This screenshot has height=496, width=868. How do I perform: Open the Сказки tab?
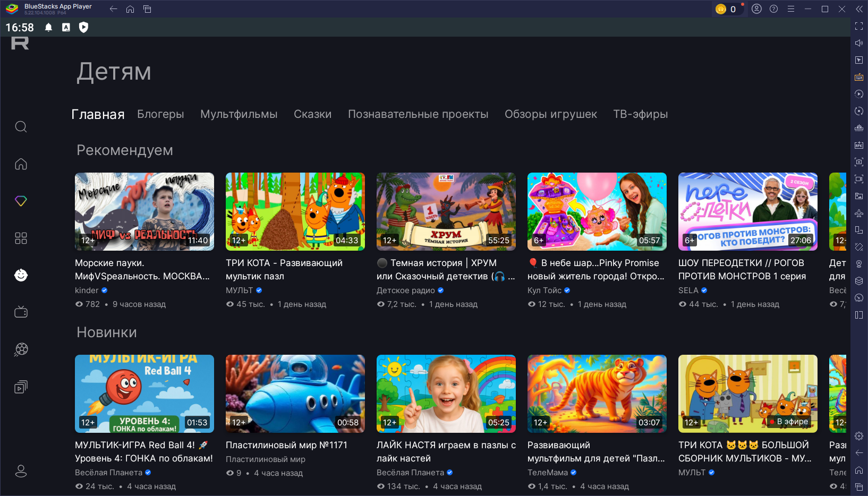[x=313, y=114]
